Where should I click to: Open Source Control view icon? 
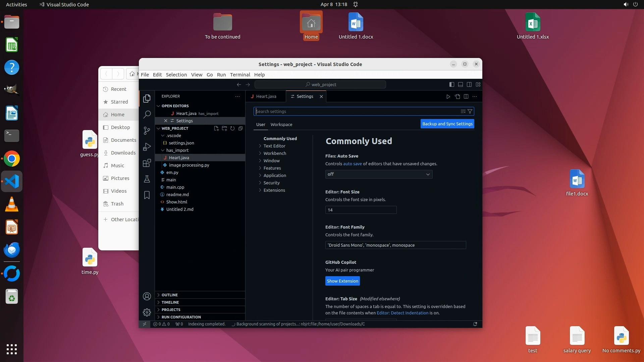tap(147, 131)
